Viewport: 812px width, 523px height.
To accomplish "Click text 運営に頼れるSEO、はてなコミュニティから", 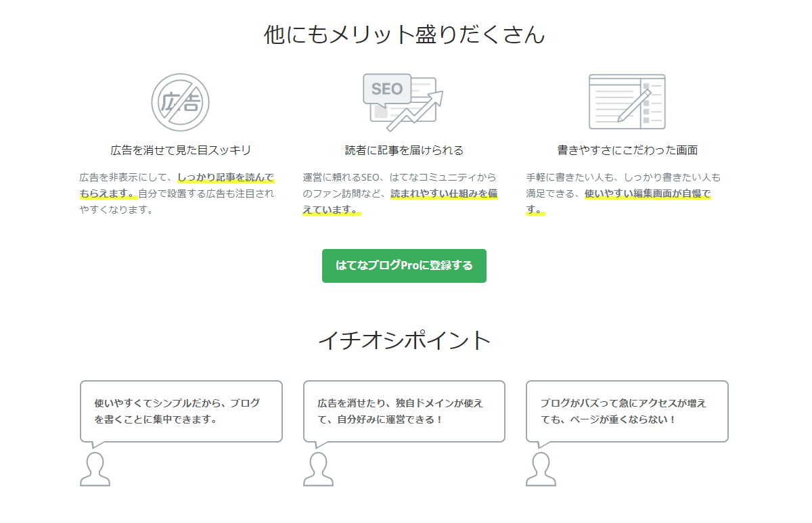I will coord(400,178).
